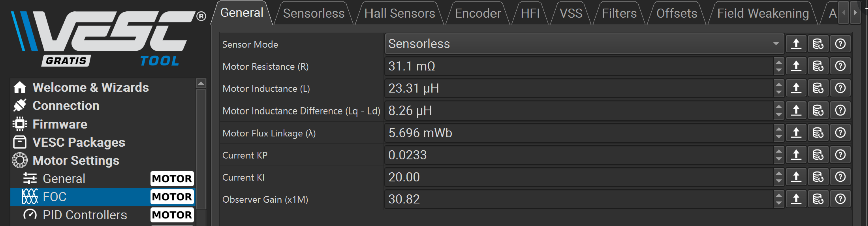Screen dimensions: 868x226
Task: Click the upload arrow icon for Inductance Difference
Action: tap(796, 110)
